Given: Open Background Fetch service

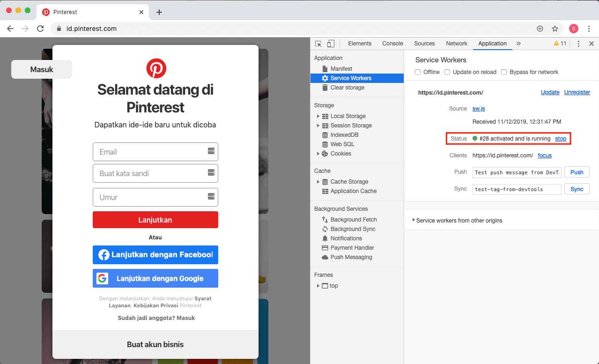Looking at the screenshot, I should point(349,220).
